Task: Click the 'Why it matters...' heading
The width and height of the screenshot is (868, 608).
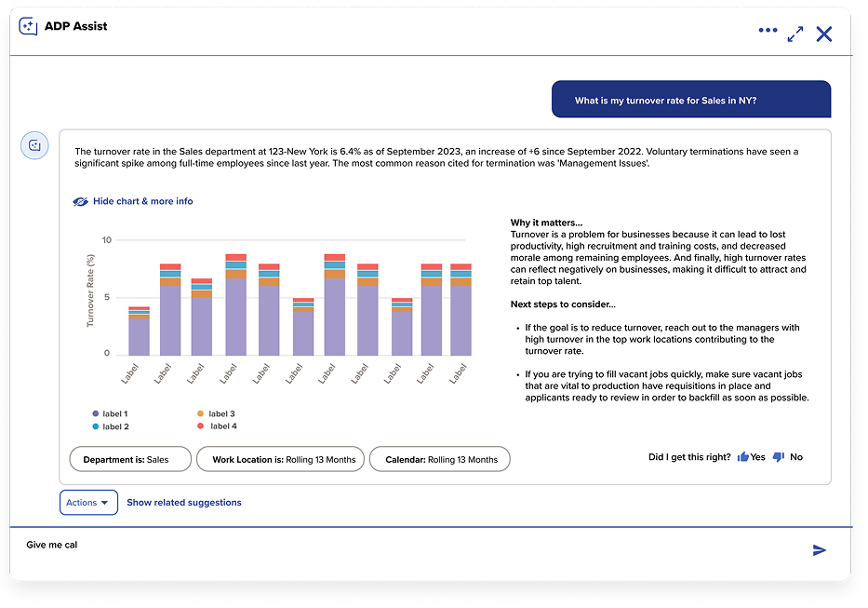Action: pos(546,223)
